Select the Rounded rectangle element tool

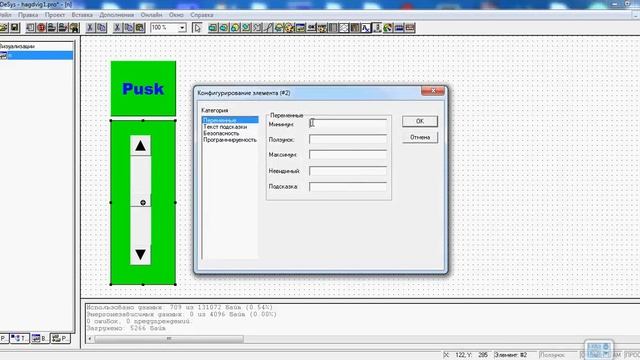pos(224,28)
